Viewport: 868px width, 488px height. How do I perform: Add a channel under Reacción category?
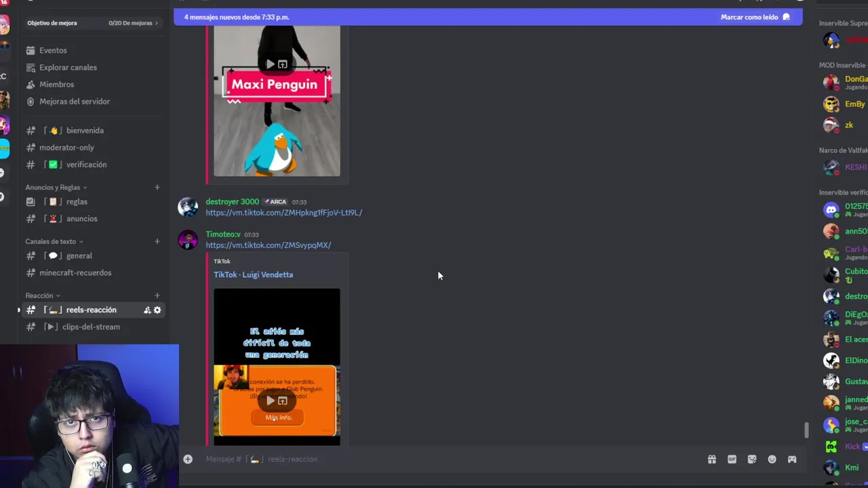157,296
